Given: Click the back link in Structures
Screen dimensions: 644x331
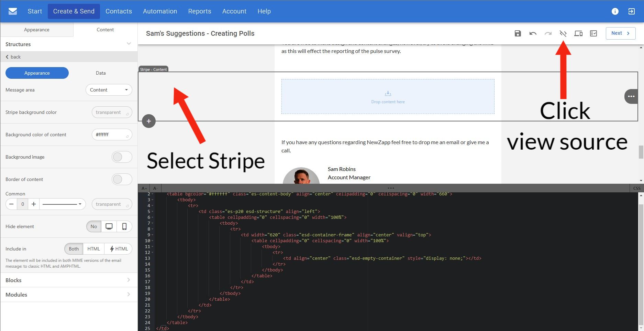Looking at the screenshot, I should [x=13, y=57].
